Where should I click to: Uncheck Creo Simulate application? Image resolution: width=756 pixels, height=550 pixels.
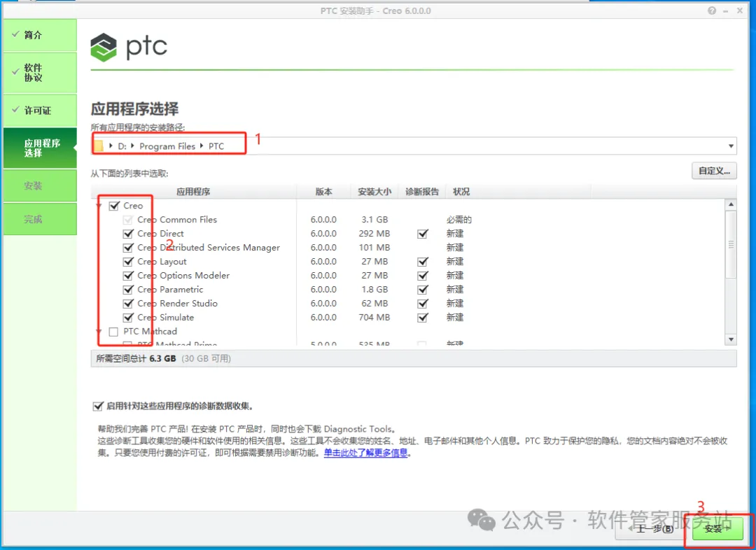click(128, 318)
